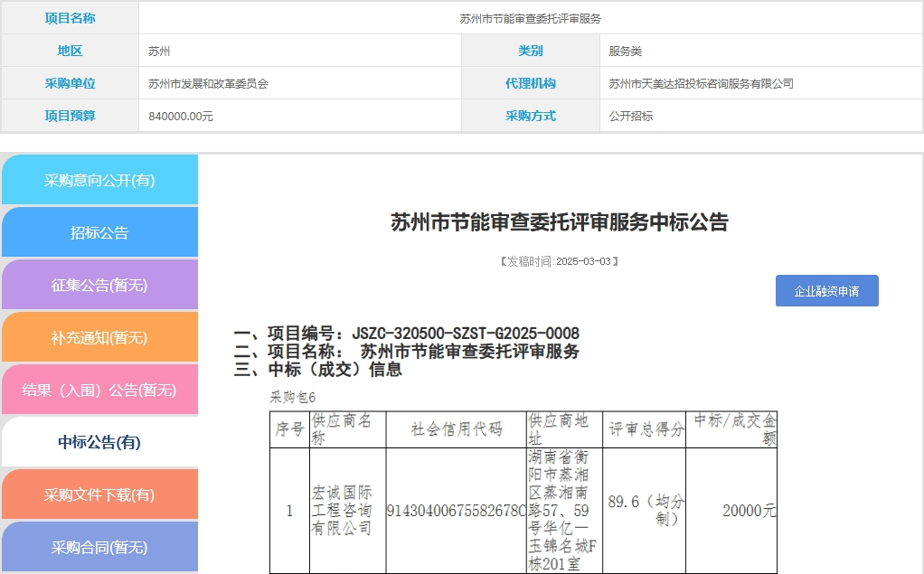Click the 三、中标（成交）信息 heading
This screenshot has height=574, width=924.
click(318, 370)
